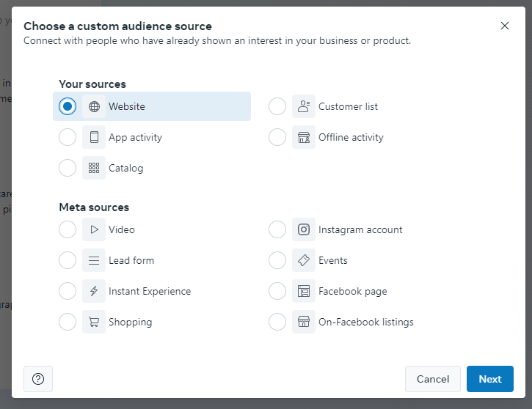Image resolution: width=532 pixels, height=409 pixels.
Task: Choose the Catalog radio option
Action: click(x=68, y=168)
